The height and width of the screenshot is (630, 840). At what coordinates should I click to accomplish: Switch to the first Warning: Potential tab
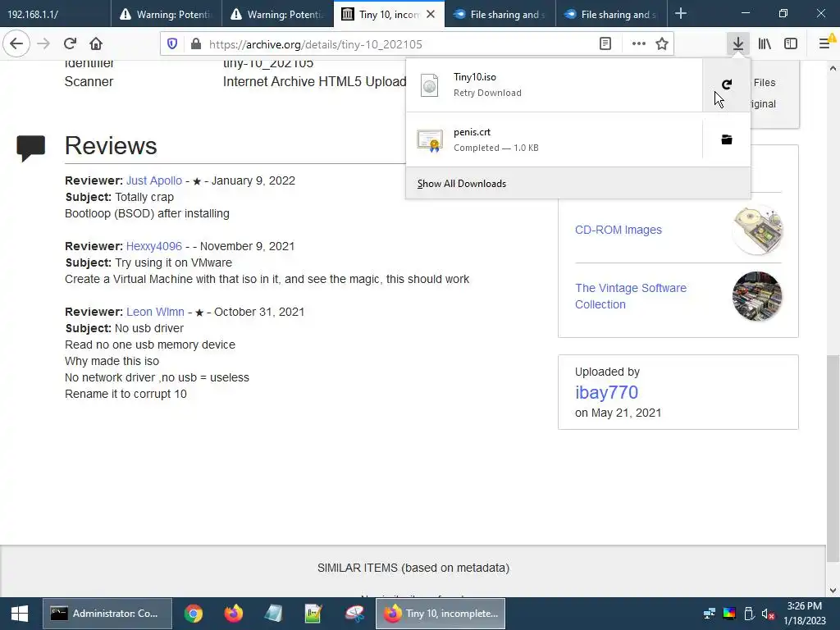tap(166, 14)
